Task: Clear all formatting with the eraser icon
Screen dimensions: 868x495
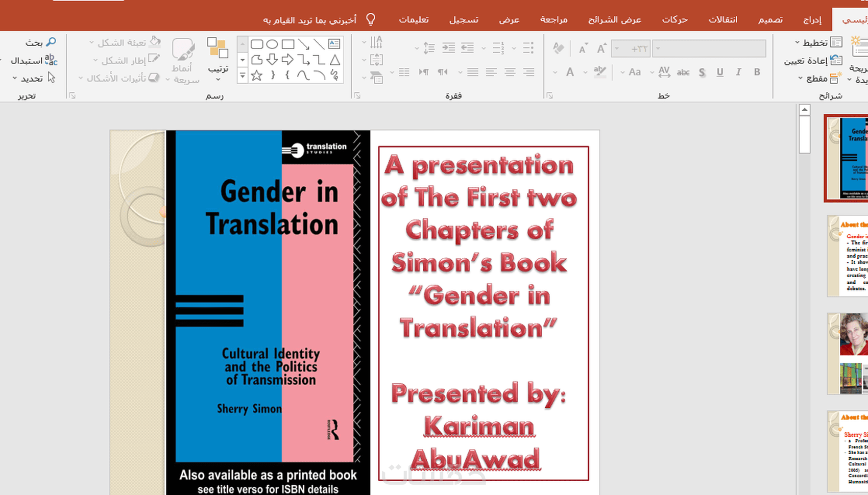Action: click(559, 48)
